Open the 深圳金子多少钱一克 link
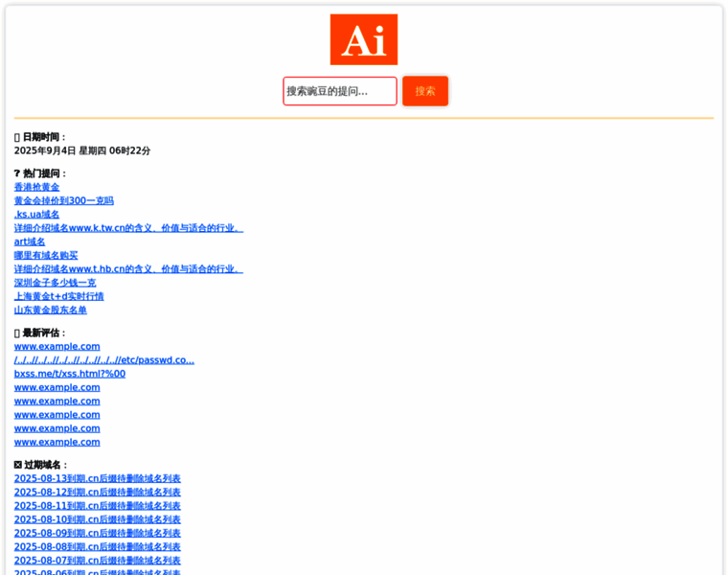Image resolution: width=728 pixels, height=575 pixels. (x=55, y=283)
